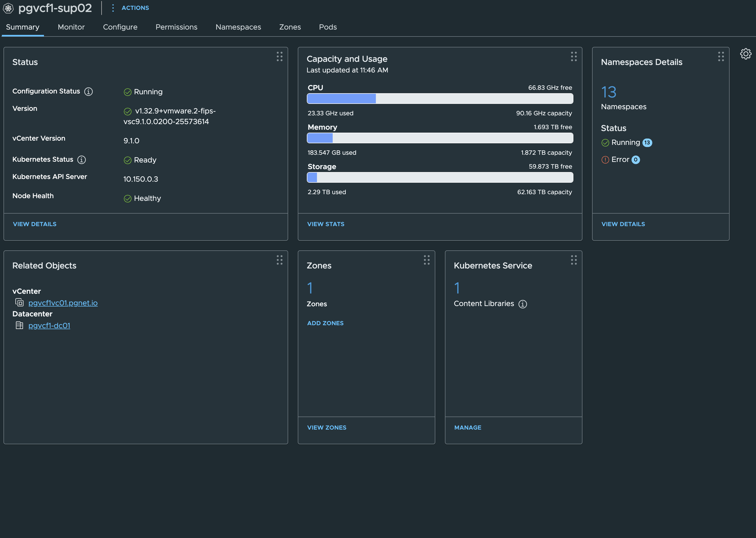Open VIEW DETAILS in the Status card
Screen dimensions: 756x538
tap(34, 224)
